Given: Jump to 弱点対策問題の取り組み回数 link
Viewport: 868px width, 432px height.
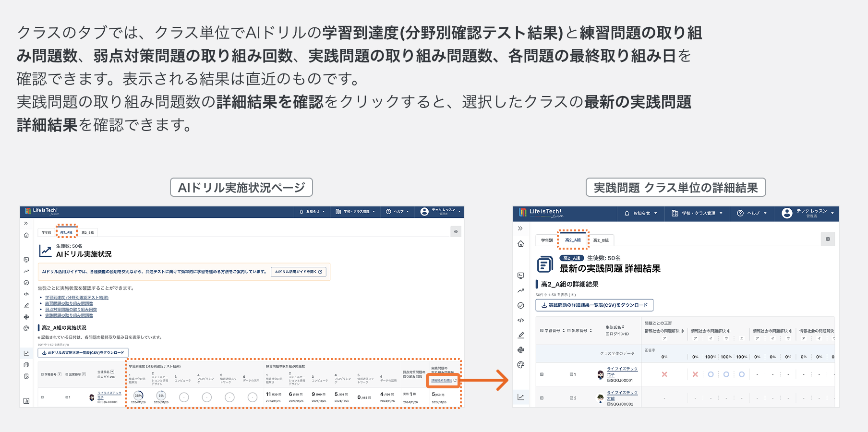Looking at the screenshot, I should [71, 310].
